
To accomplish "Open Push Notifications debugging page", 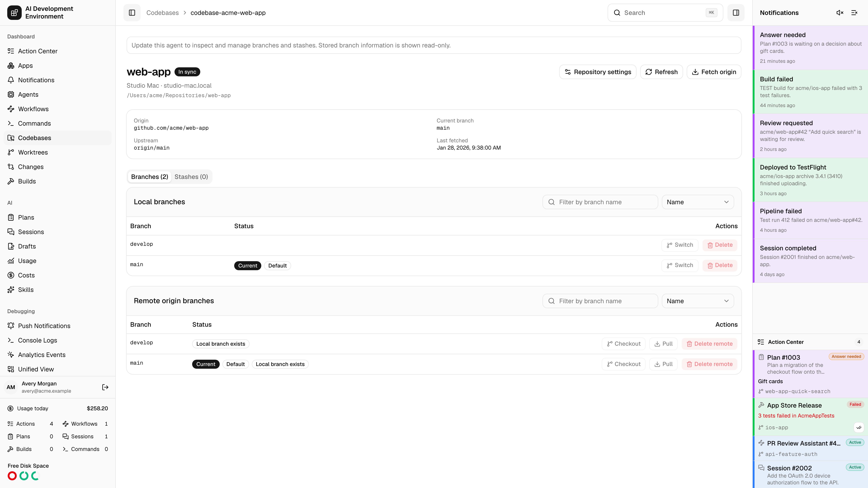I will click(x=58, y=326).
